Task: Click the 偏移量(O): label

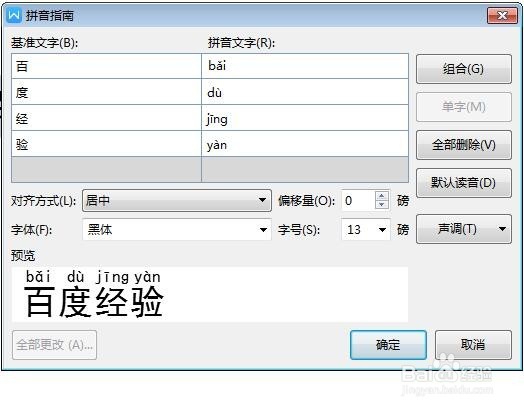Action: coord(306,201)
